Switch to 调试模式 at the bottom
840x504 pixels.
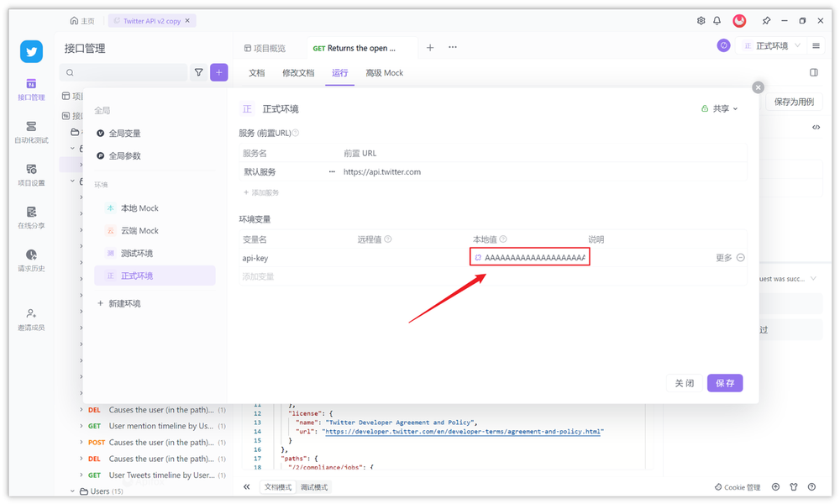[x=313, y=486]
